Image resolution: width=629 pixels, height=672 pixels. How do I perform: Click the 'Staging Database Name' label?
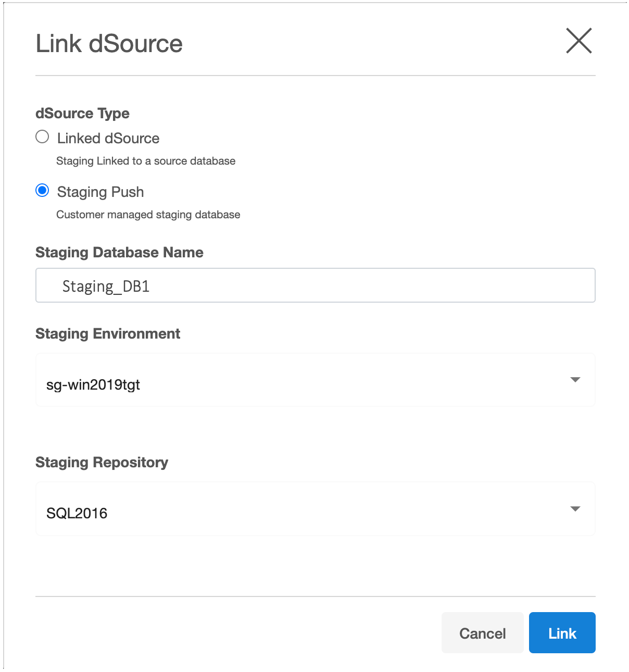coord(119,253)
